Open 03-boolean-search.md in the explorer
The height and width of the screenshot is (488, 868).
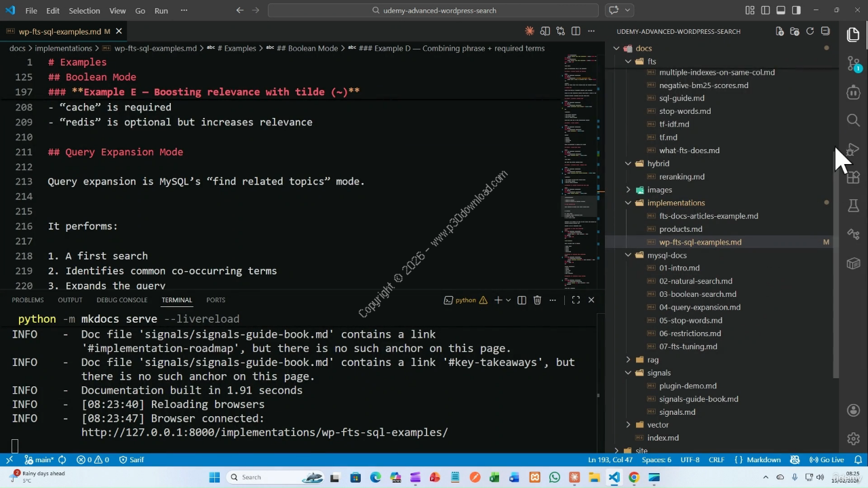tap(697, 294)
